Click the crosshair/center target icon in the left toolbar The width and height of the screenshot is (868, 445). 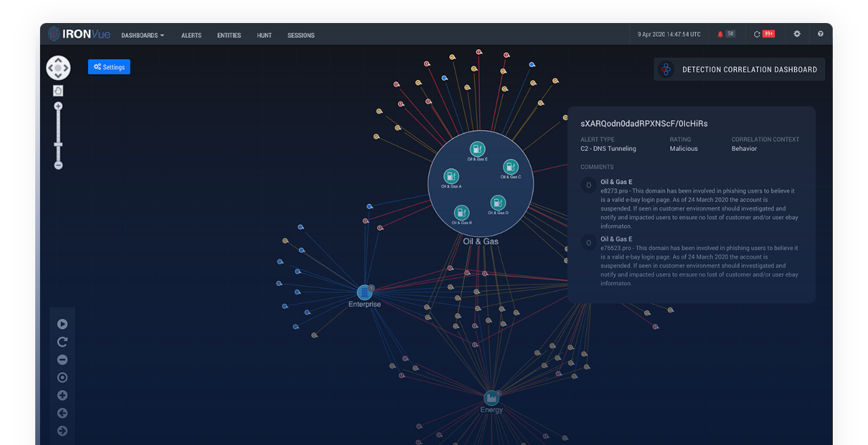[62, 377]
